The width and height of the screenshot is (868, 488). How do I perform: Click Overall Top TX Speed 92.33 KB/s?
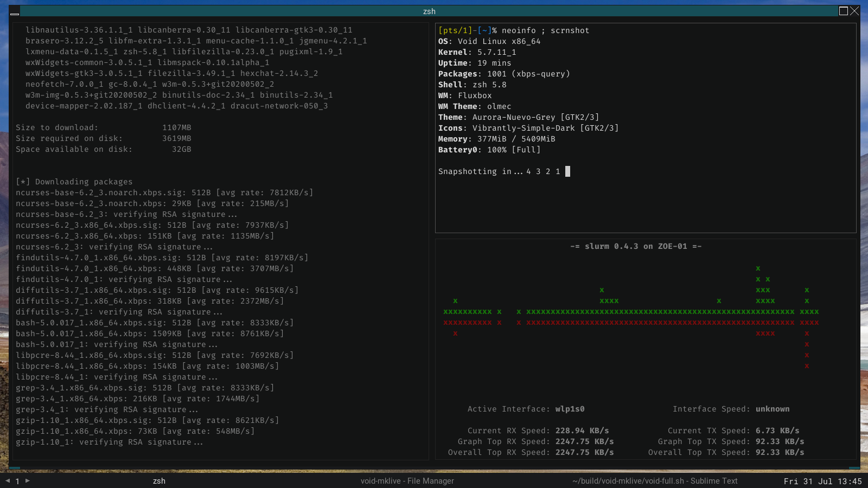(780, 452)
